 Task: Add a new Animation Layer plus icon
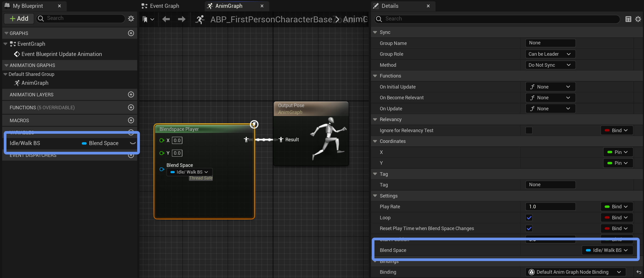(131, 94)
